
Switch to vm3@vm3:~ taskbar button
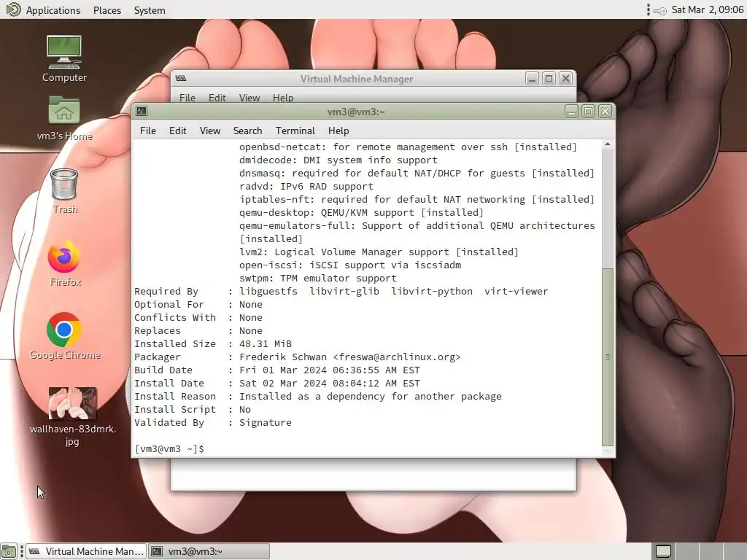pyautogui.click(x=209, y=551)
